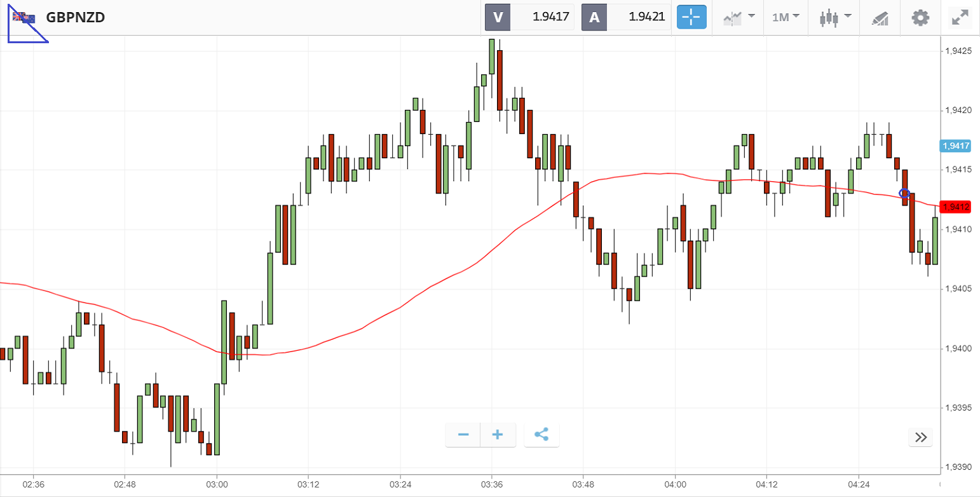Click the A buy price 1.9421 button
The height and width of the screenshot is (497, 980).
coord(626,17)
